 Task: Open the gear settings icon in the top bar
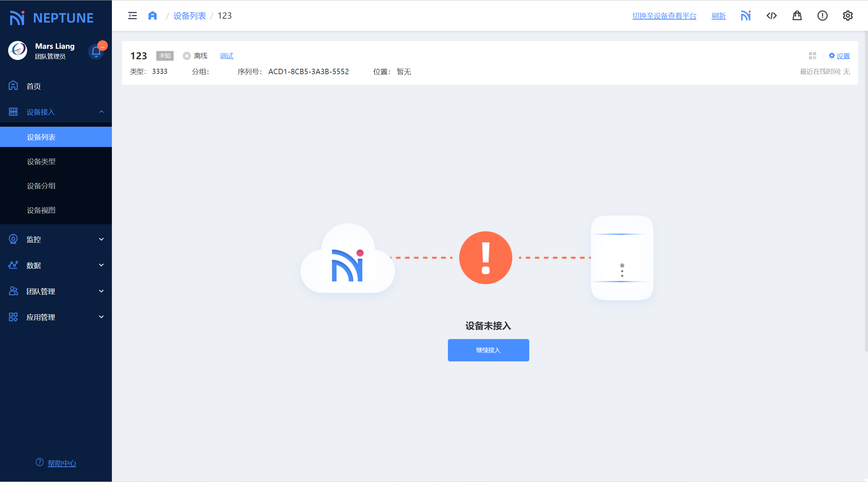(x=848, y=16)
